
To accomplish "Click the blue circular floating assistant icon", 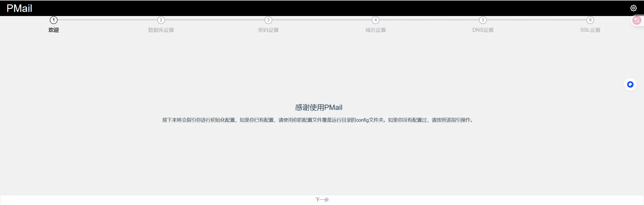I will click(630, 84).
